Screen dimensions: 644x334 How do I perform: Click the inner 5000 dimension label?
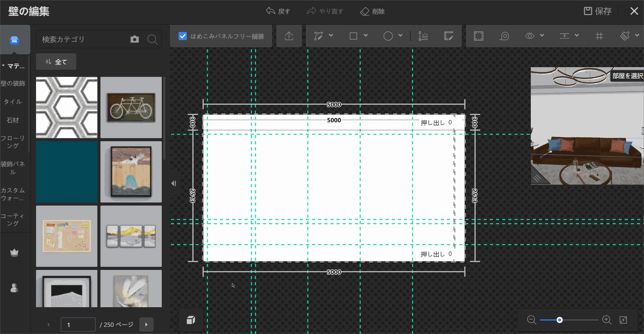[334, 120]
